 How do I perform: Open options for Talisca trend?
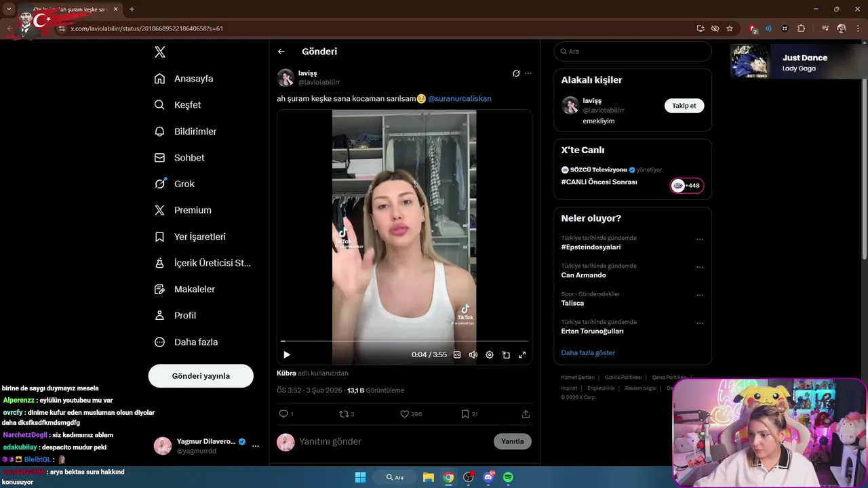(x=700, y=296)
